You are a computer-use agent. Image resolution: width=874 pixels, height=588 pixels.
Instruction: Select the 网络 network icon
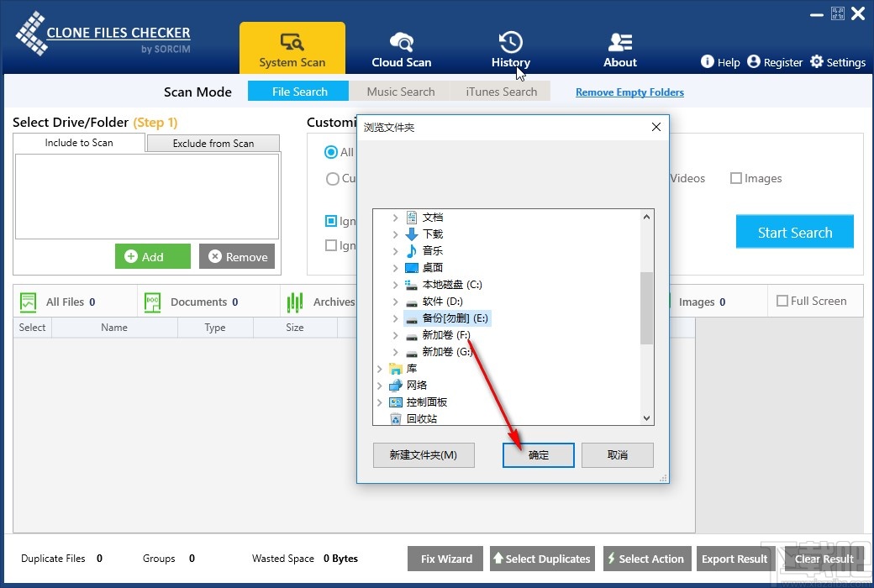click(396, 385)
